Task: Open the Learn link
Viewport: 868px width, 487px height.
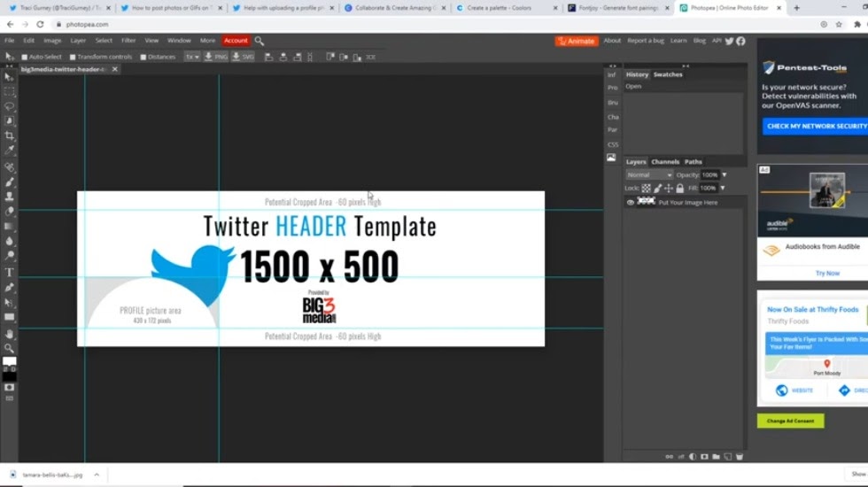Action: 678,41
